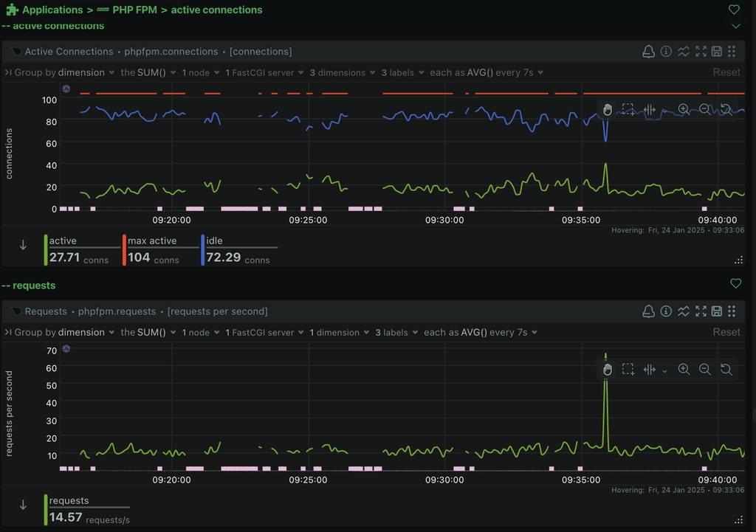This screenshot has height=532, width=756.
Task: Click anomaly indicator icon in connections chart
Action: [66, 89]
